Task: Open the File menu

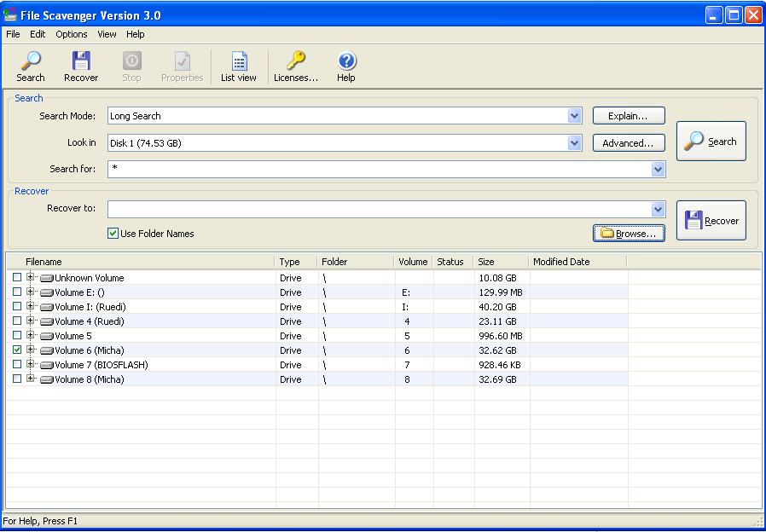Action: 13,34
